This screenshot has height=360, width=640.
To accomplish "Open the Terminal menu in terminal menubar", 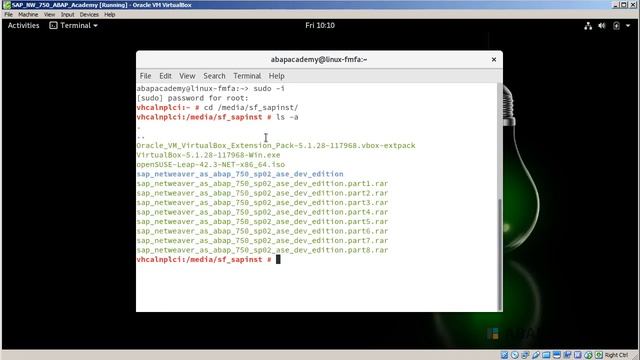I will click(x=247, y=76).
